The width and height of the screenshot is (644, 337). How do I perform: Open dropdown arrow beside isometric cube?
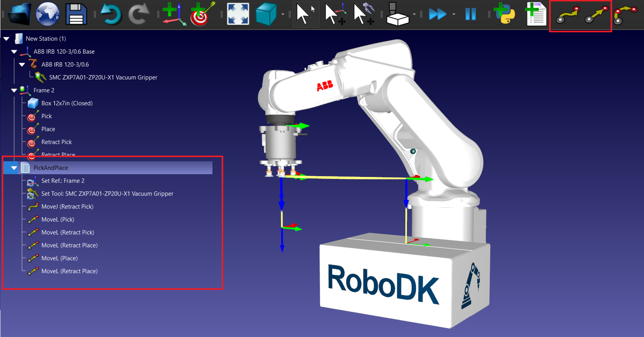click(x=283, y=14)
